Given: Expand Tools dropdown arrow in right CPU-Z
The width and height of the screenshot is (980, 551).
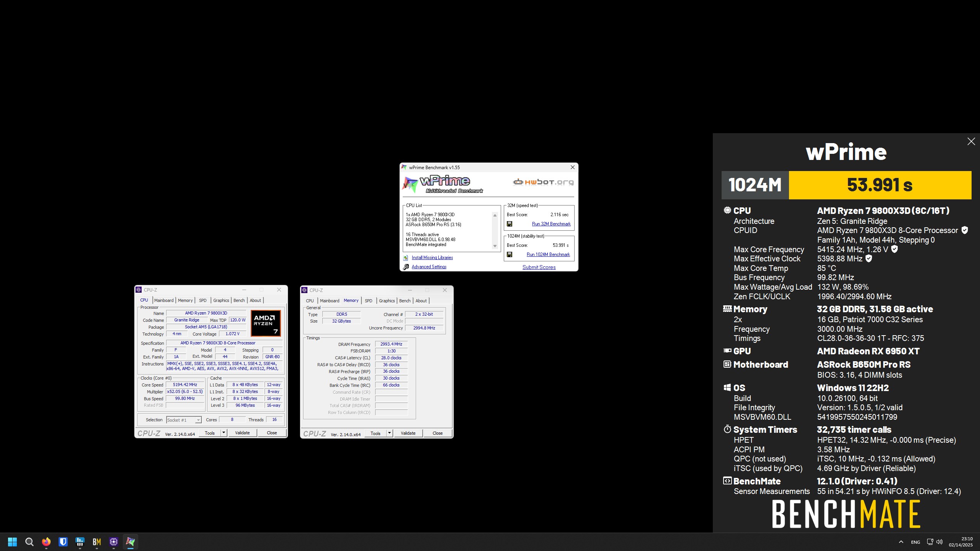Looking at the screenshot, I should 390,433.
